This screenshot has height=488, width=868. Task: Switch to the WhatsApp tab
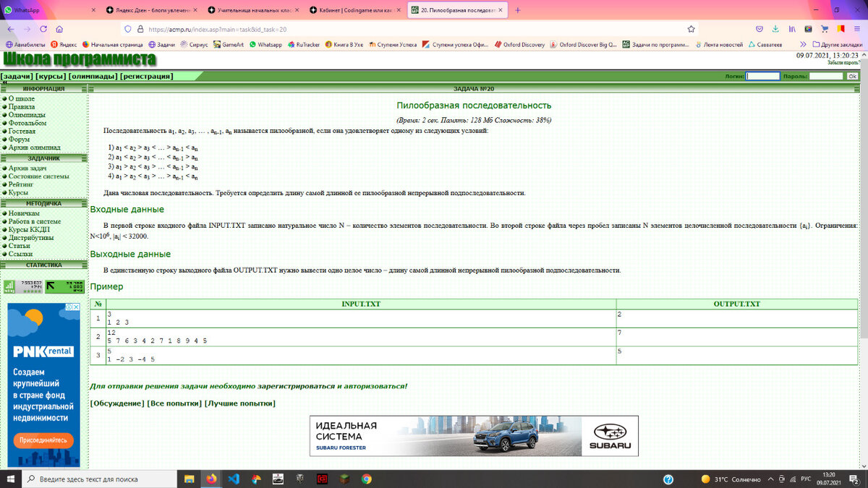(x=51, y=10)
